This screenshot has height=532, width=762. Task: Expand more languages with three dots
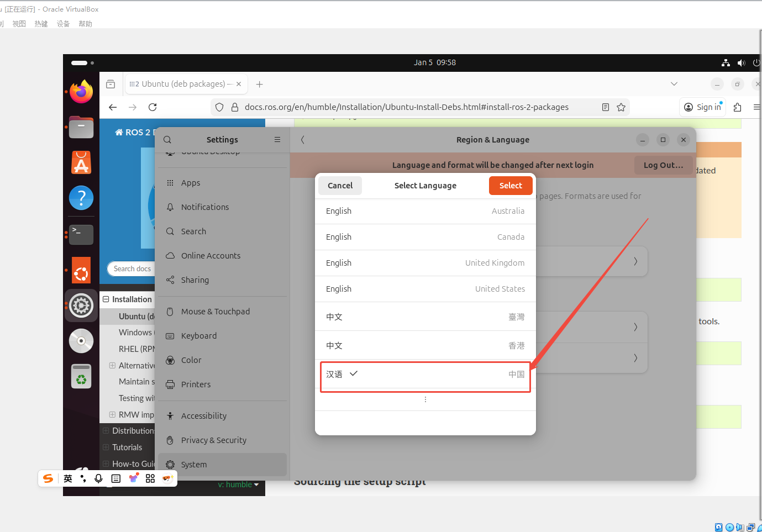click(425, 399)
